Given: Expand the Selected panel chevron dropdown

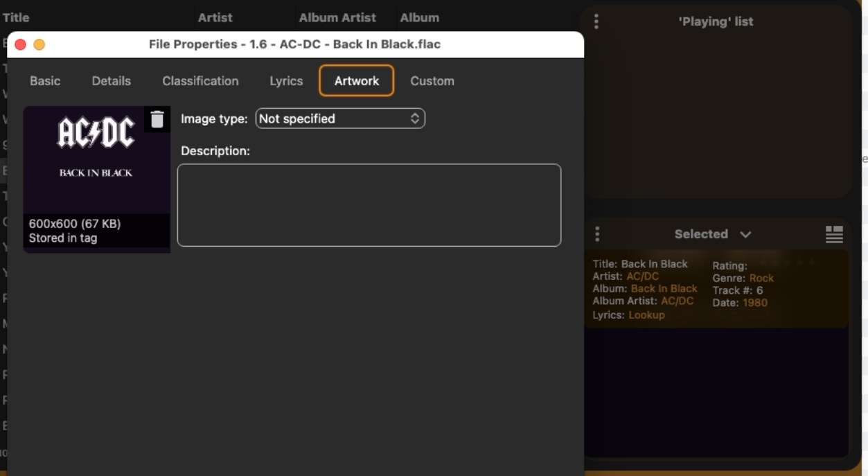Looking at the screenshot, I should tap(745, 234).
